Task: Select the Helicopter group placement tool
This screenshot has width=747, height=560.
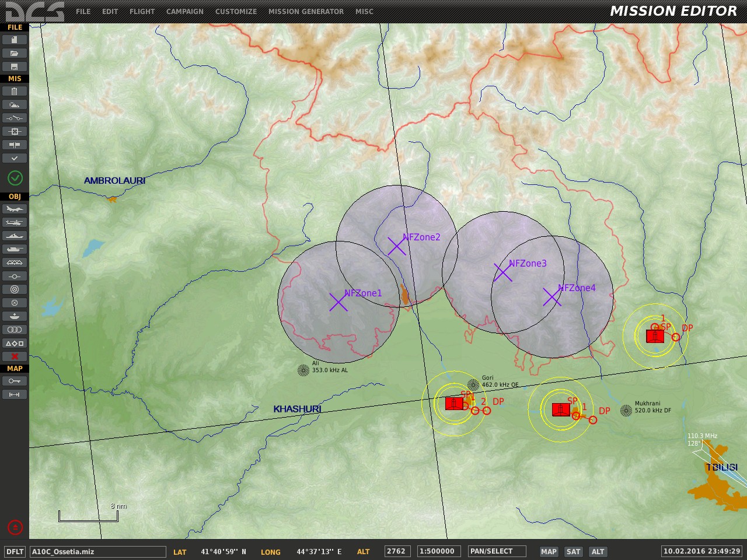Action: (15, 222)
